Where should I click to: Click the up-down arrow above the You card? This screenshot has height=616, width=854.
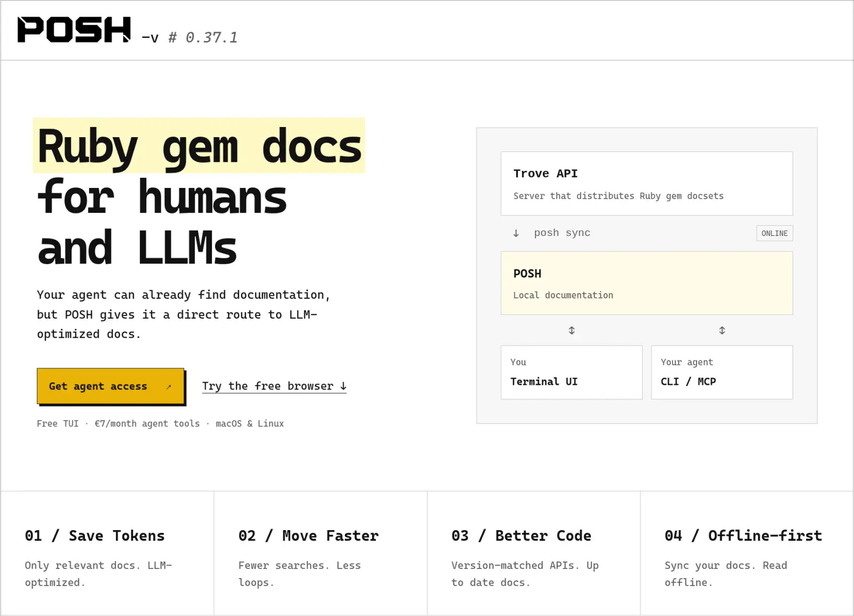[572, 330]
